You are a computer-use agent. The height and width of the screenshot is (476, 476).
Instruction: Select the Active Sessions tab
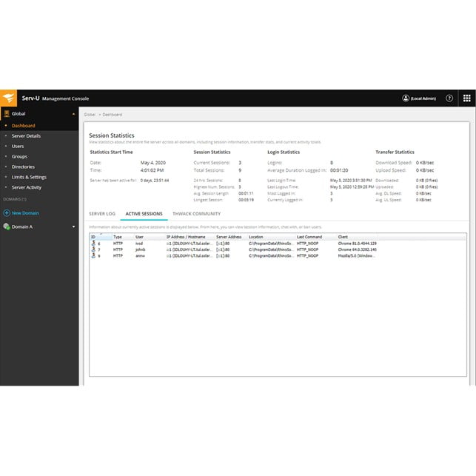[144, 214]
